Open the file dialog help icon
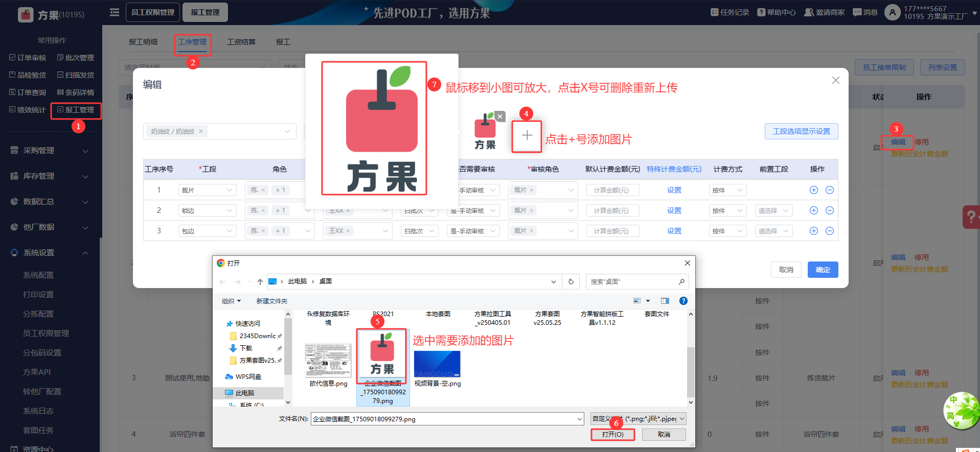Image resolution: width=980 pixels, height=452 pixels. (683, 301)
